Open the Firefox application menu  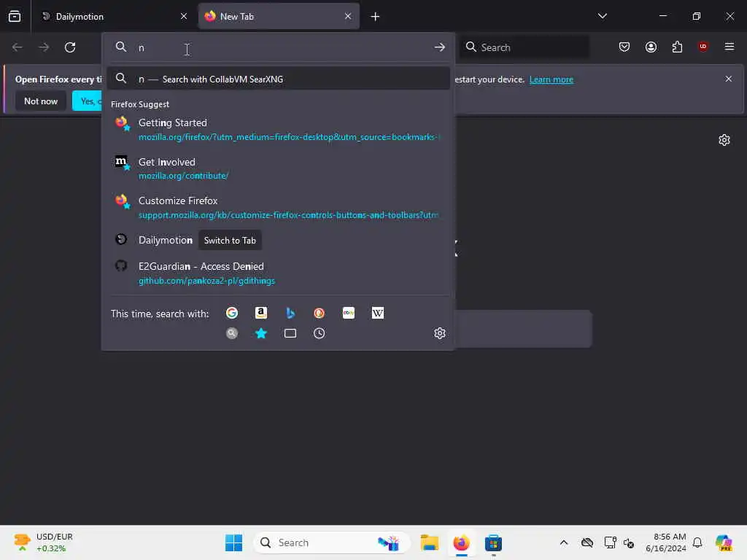pyautogui.click(x=729, y=47)
